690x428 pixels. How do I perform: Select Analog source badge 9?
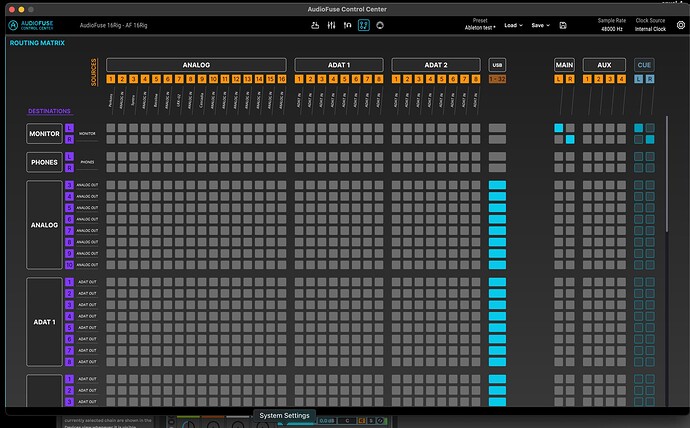[x=202, y=79]
